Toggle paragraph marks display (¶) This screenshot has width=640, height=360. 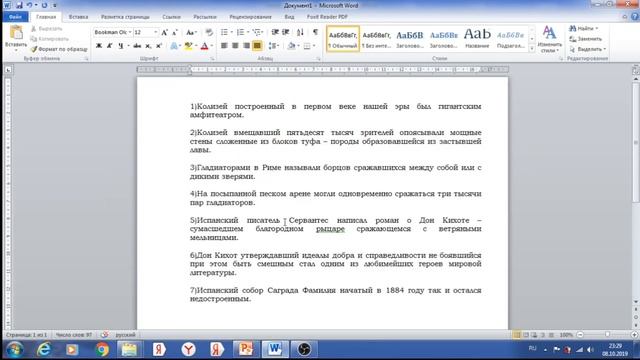pos(315,32)
